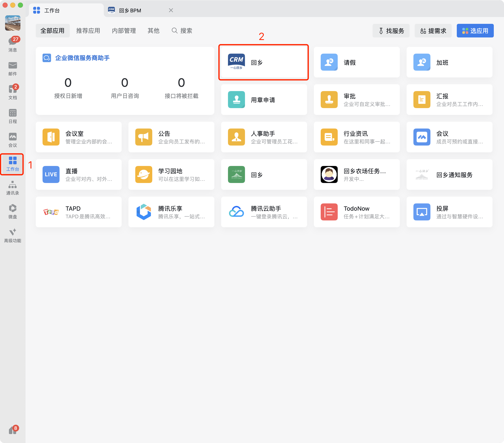Click the 找服务 button
Screen dimensions: 504x443
(391, 31)
